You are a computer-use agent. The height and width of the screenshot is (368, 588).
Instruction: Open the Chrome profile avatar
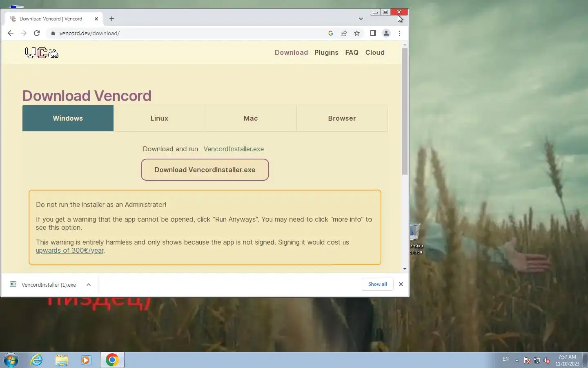[386, 33]
